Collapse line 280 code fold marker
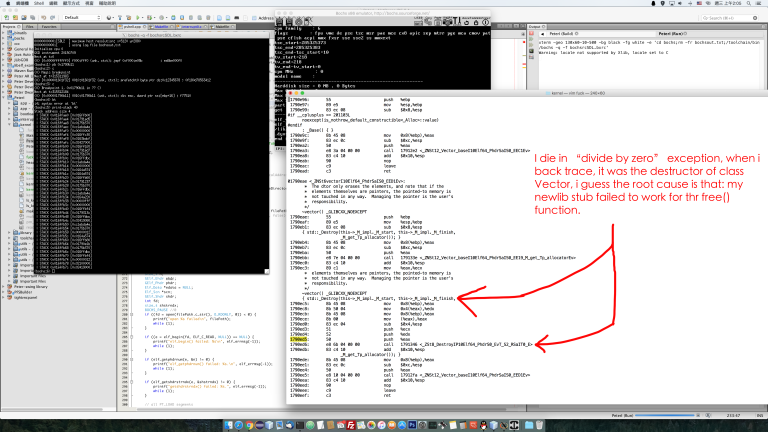The height and width of the screenshot is (432, 768). coord(131,314)
